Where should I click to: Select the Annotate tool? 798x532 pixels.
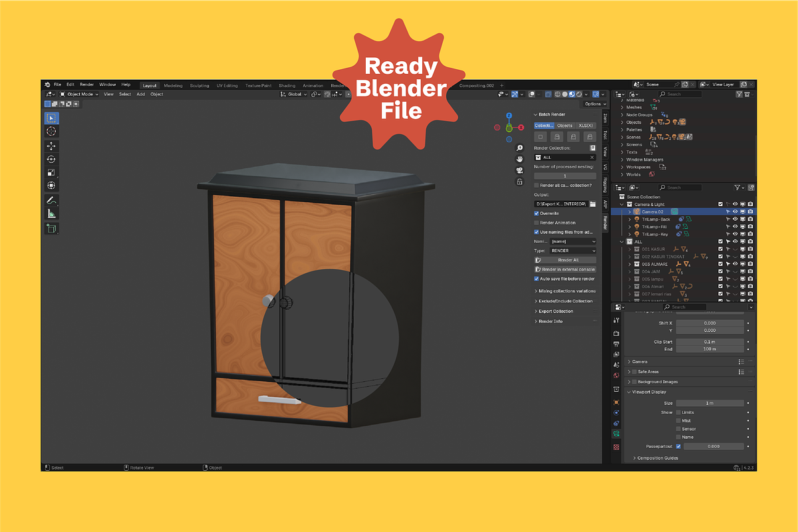(x=51, y=200)
